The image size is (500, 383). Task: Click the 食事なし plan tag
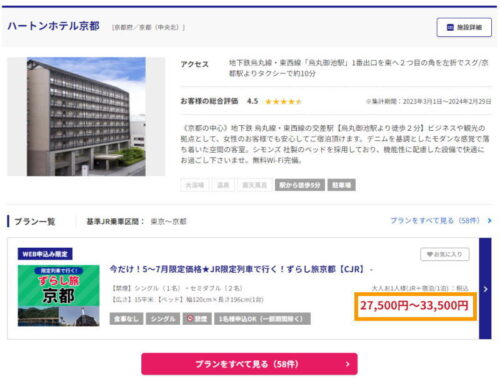coord(126,319)
